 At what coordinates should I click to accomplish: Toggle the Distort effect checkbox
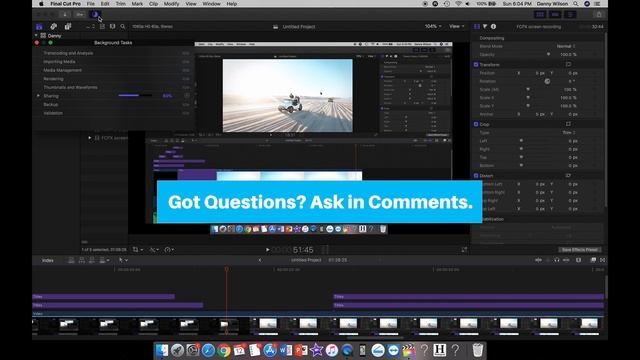pos(476,176)
